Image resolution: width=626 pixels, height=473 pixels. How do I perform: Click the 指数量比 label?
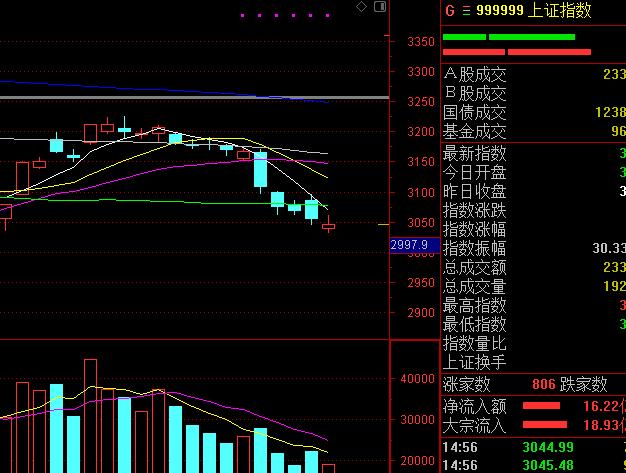tap(475, 344)
